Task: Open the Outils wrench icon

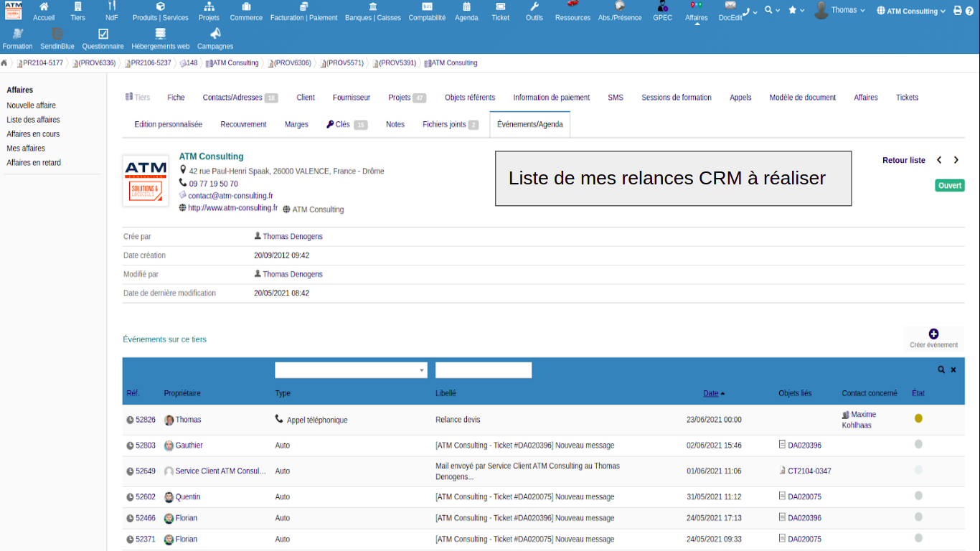Action: 534,6
